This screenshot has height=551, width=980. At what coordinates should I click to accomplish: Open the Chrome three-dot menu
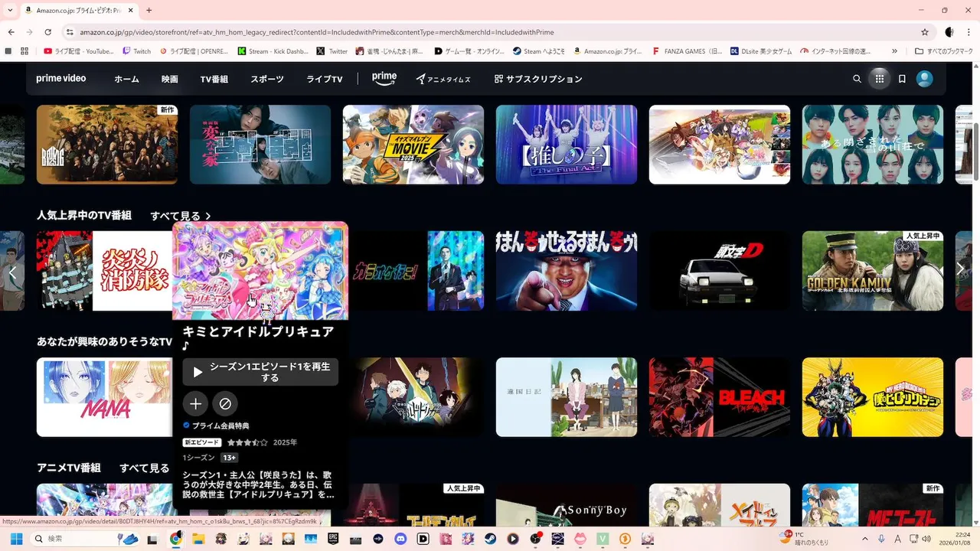point(969,32)
